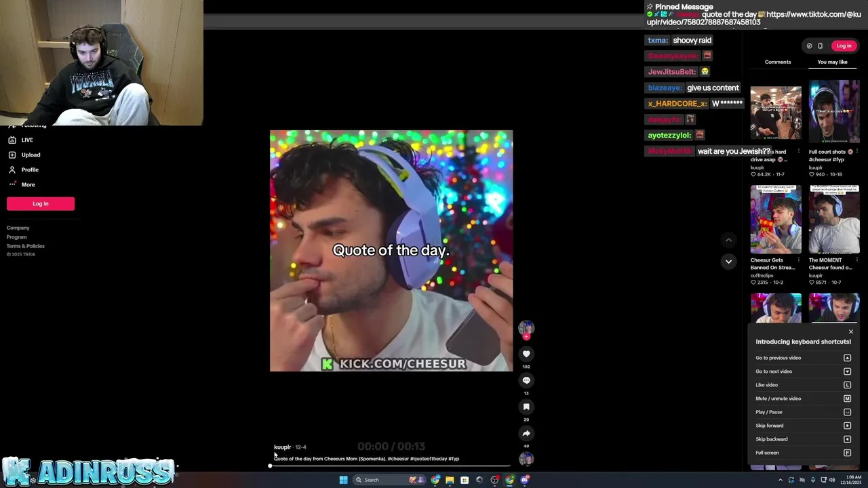Click the pinned TikTok link in stream chat

[754, 18]
